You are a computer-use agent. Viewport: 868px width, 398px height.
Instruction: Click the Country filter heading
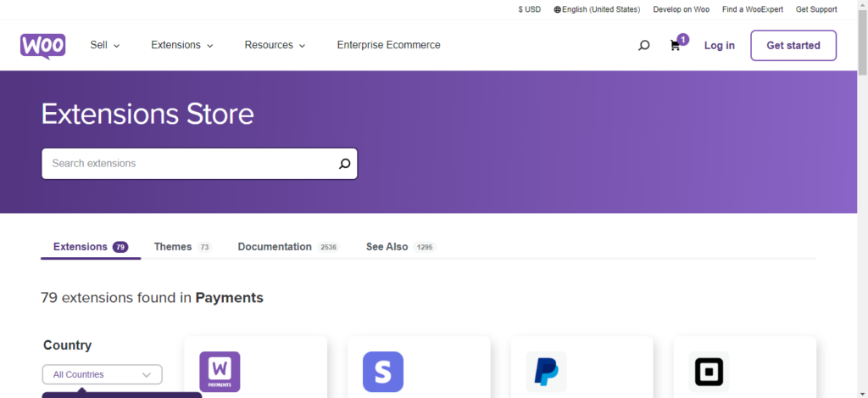[x=68, y=345]
